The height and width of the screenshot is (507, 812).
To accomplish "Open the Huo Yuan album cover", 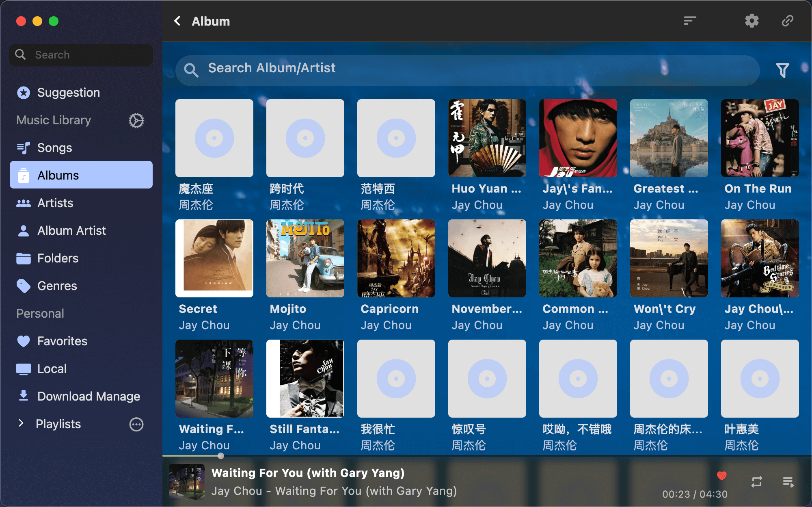I will pyautogui.click(x=487, y=138).
